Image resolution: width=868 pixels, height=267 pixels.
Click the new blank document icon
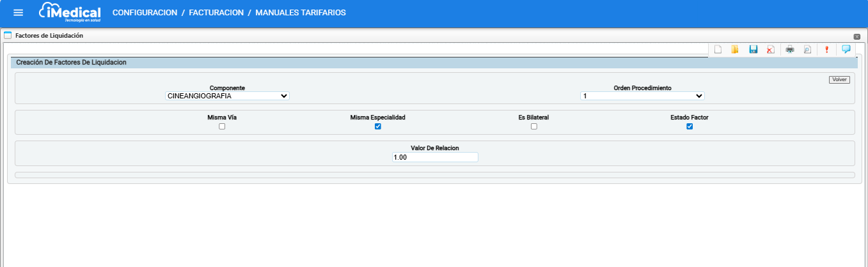pos(718,50)
